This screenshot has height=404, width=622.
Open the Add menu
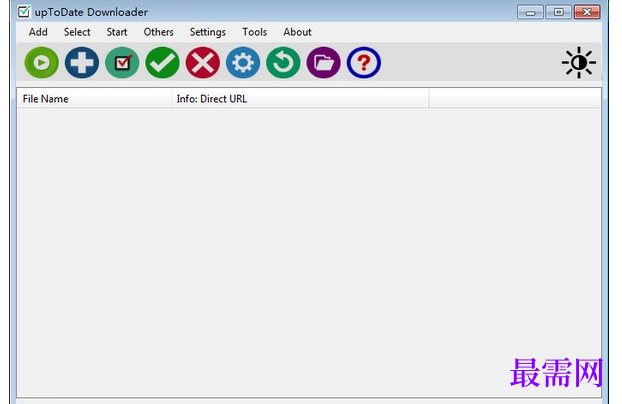click(x=38, y=32)
